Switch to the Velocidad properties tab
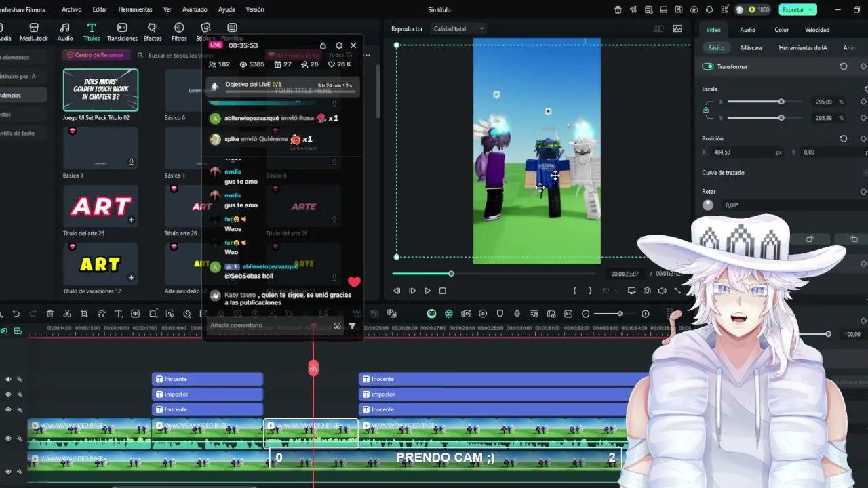 pyautogui.click(x=816, y=30)
